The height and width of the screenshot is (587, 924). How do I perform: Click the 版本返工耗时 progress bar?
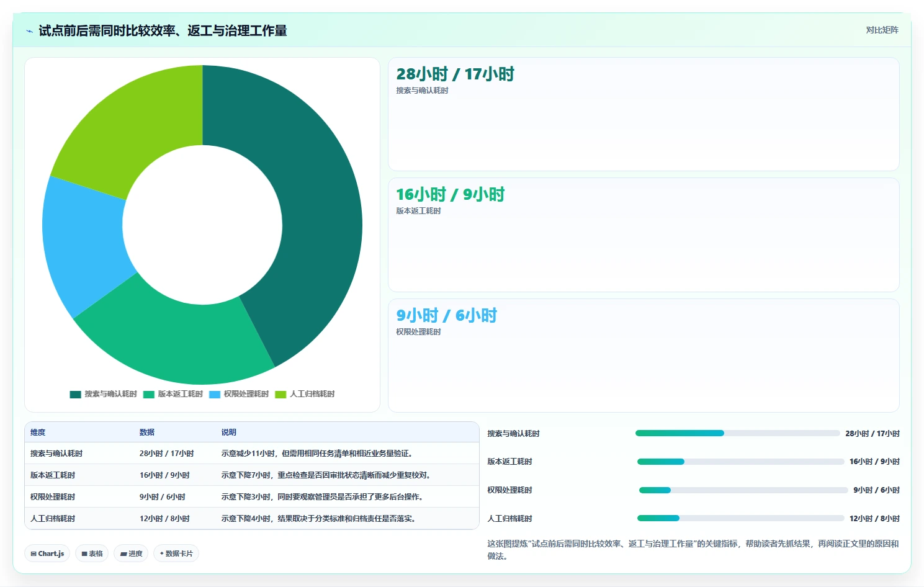point(740,462)
